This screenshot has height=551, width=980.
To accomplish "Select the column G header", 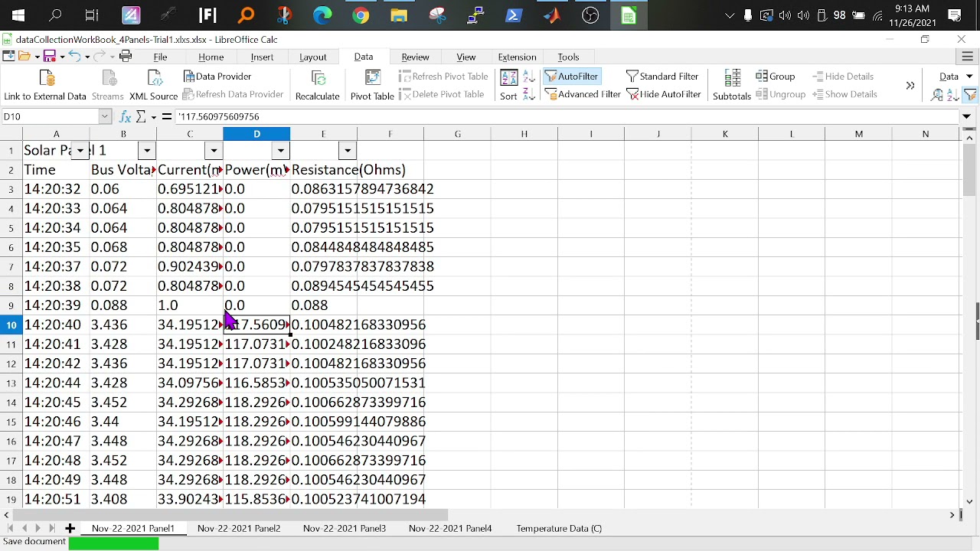I will pyautogui.click(x=458, y=134).
